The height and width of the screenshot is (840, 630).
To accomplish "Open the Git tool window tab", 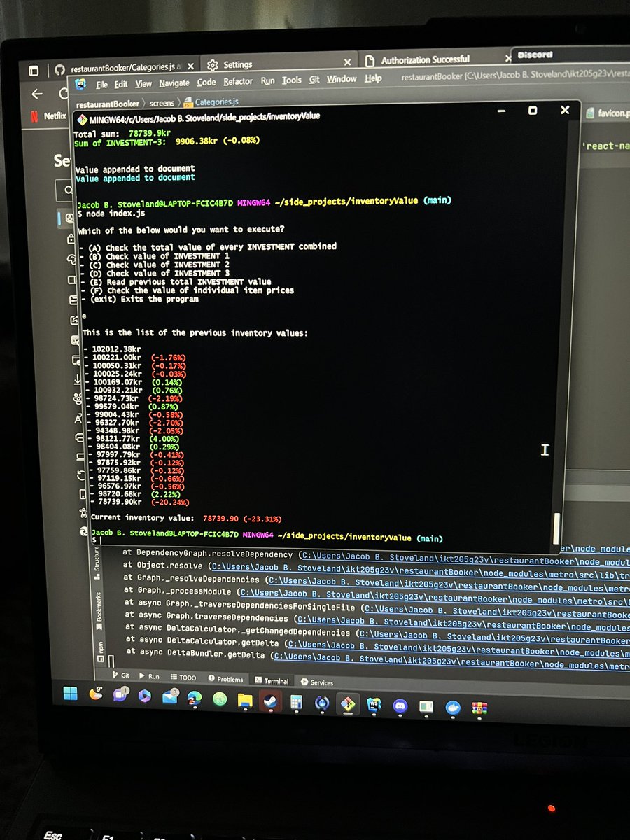I will (x=121, y=676).
